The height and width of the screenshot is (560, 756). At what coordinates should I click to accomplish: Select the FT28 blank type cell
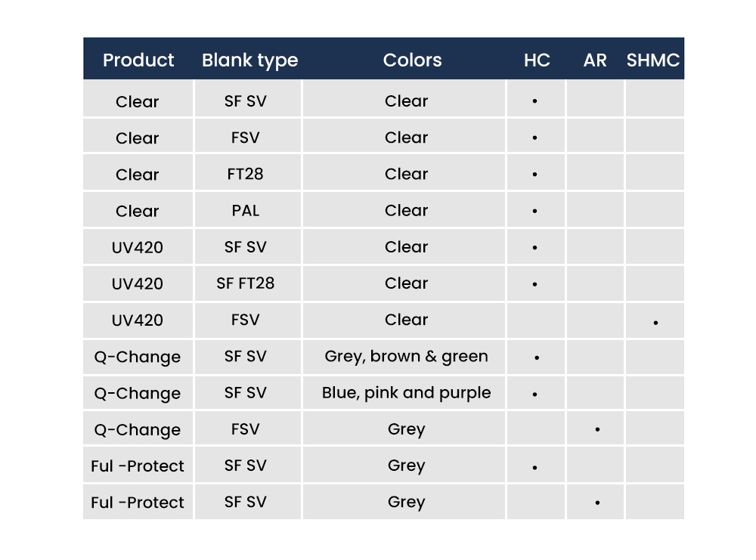(x=245, y=174)
